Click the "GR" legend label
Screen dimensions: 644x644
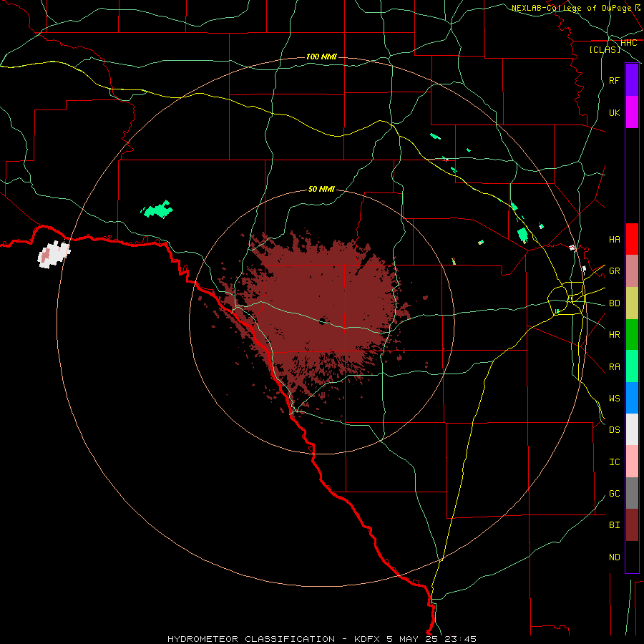click(x=614, y=271)
